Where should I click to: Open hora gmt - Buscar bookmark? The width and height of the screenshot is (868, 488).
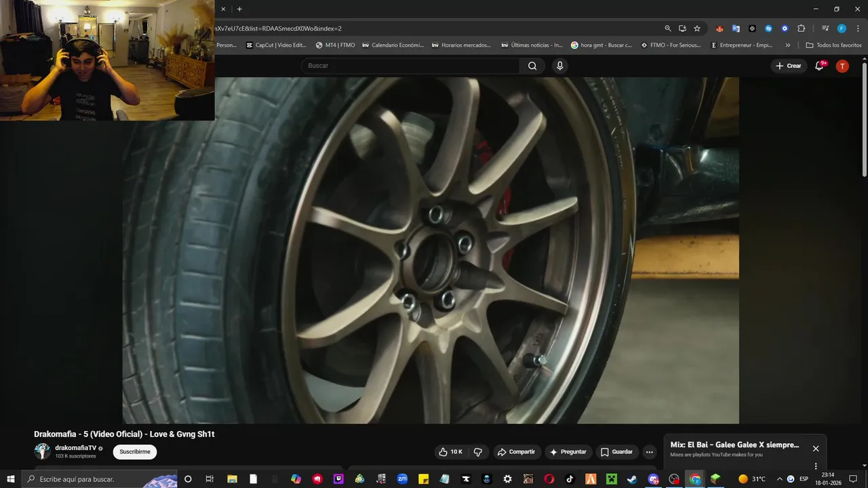pos(601,45)
